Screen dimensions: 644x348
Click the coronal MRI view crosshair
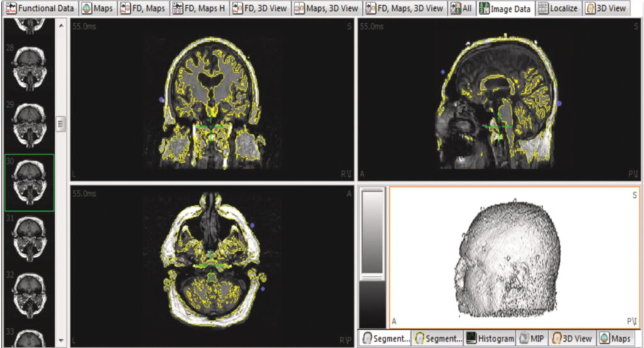211,128
